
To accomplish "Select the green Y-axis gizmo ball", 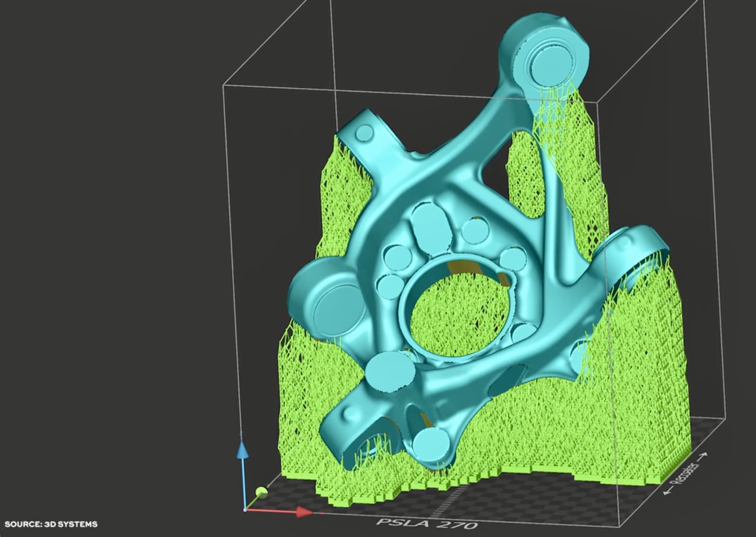I will (x=261, y=491).
